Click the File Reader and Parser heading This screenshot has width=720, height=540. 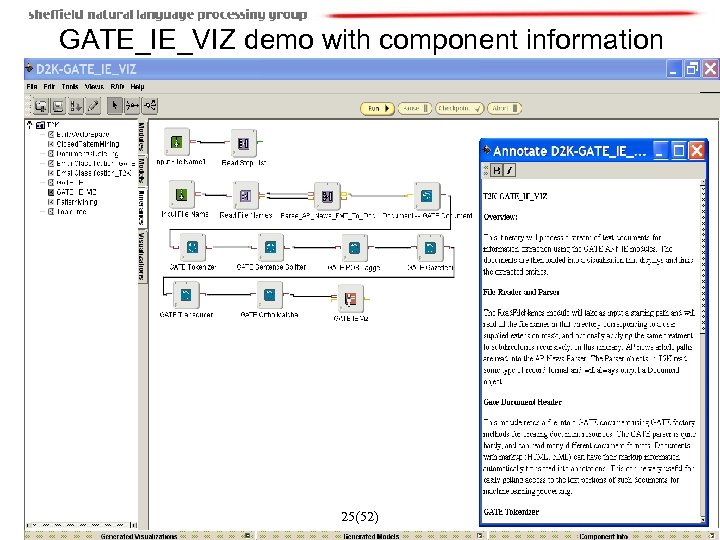click(521, 292)
